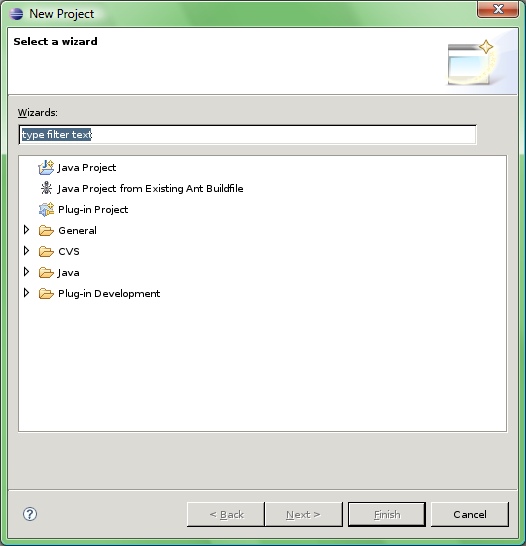The image size is (526, 546).
Task: Select Java Project from Existing Ant Buildfile
Action: click(150, 188)
